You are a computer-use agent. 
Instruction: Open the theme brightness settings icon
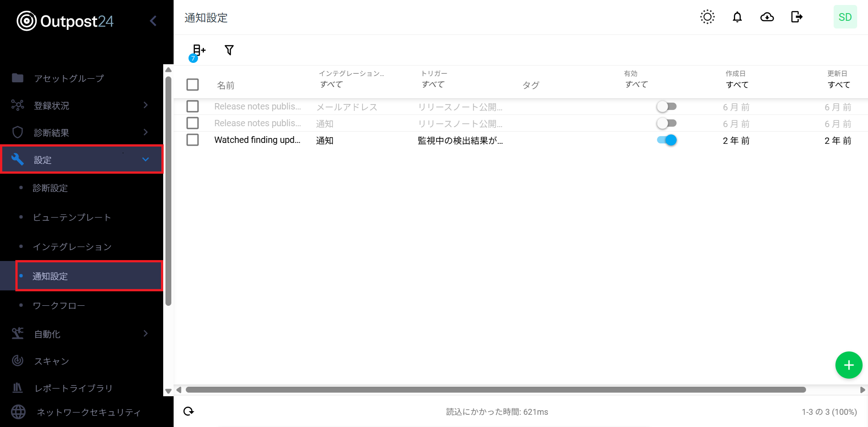pyautogui.click(x=707, y=17)
